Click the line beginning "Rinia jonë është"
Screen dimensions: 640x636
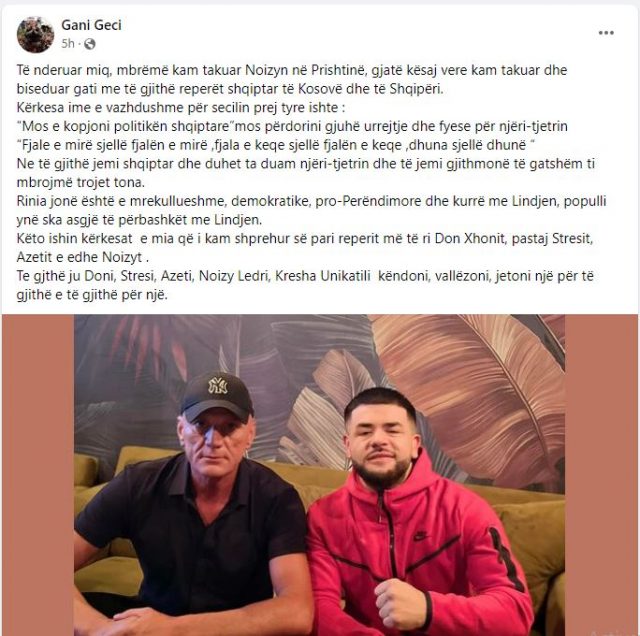pos(311,201)
